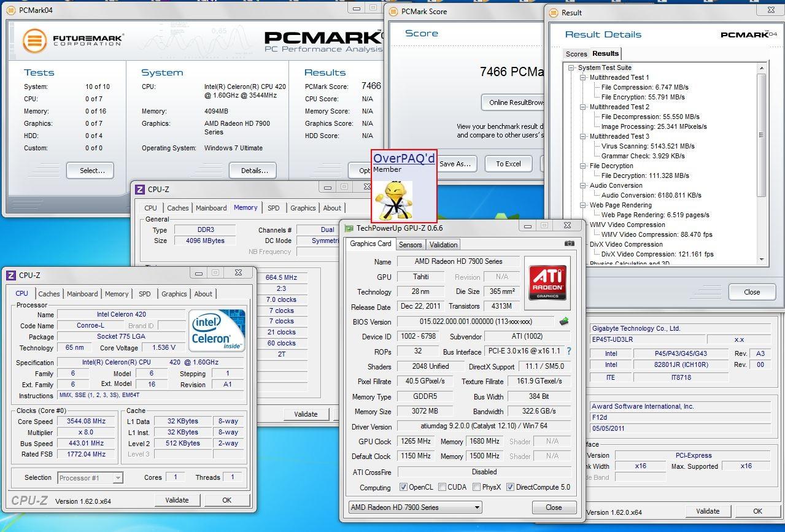Viewport: 785px width, 532px height.
Task: Click OK in Mainboard CPU-Z window
Action: point(757,511)
